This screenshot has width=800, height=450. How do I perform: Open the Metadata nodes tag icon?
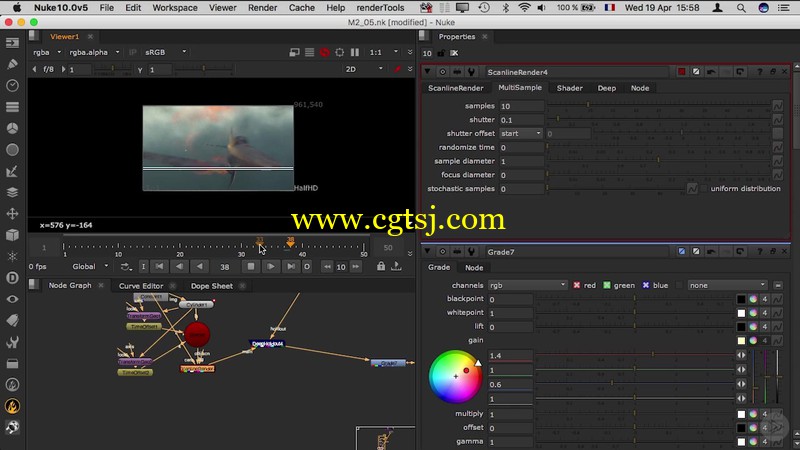[12, 321]
